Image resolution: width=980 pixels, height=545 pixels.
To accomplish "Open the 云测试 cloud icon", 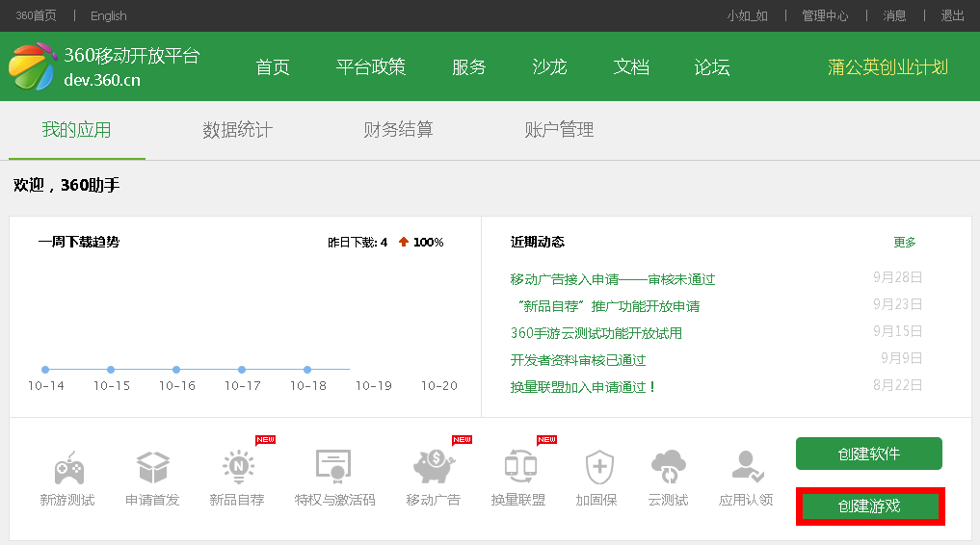I will pos(668,466).
